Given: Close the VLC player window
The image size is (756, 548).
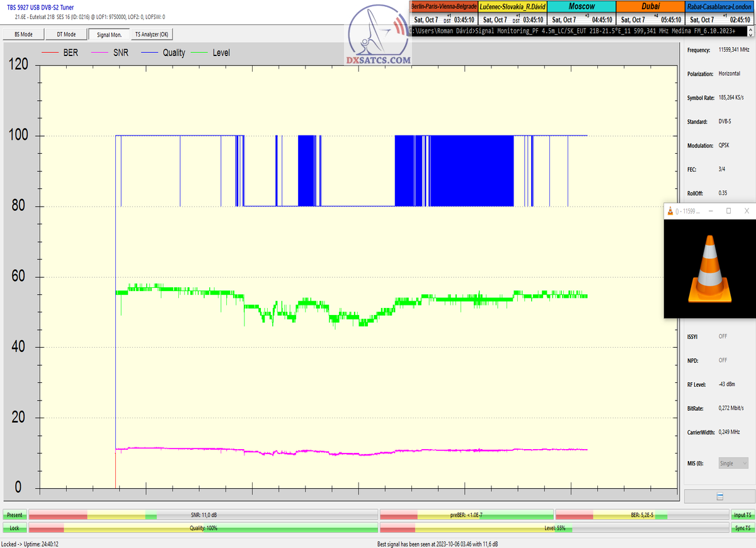Looking at the screenshot, I should [x=747, y=211].
